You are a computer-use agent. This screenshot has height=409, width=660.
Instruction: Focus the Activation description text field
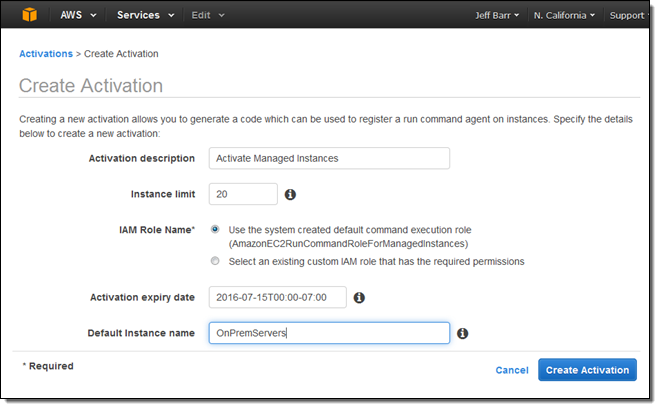[x=329, y=158]
